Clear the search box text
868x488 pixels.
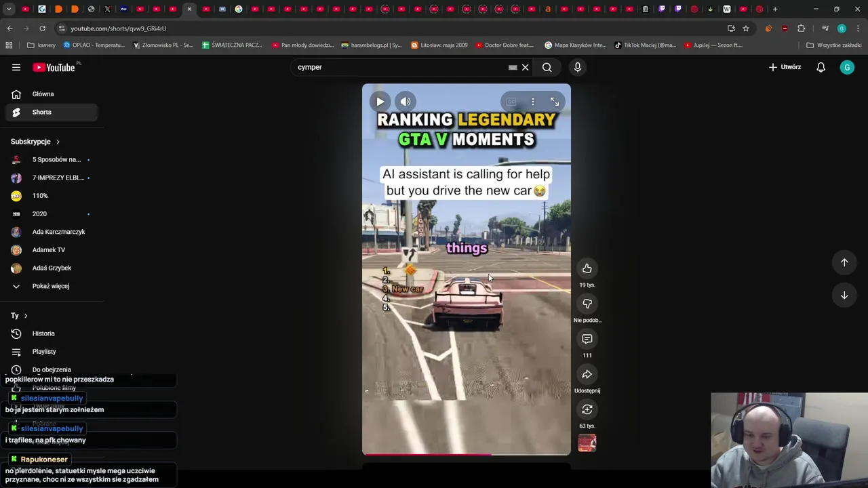coord(525,67)
